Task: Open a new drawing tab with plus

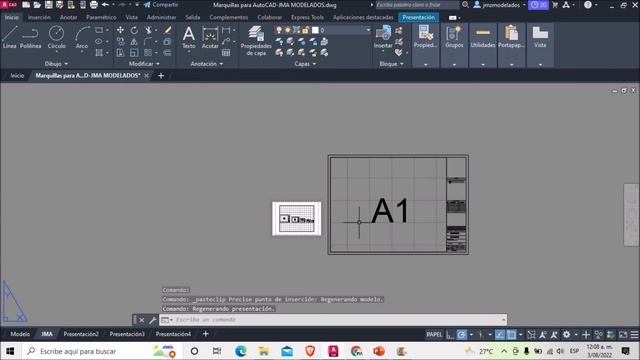Action: click(x=161, y=76)
